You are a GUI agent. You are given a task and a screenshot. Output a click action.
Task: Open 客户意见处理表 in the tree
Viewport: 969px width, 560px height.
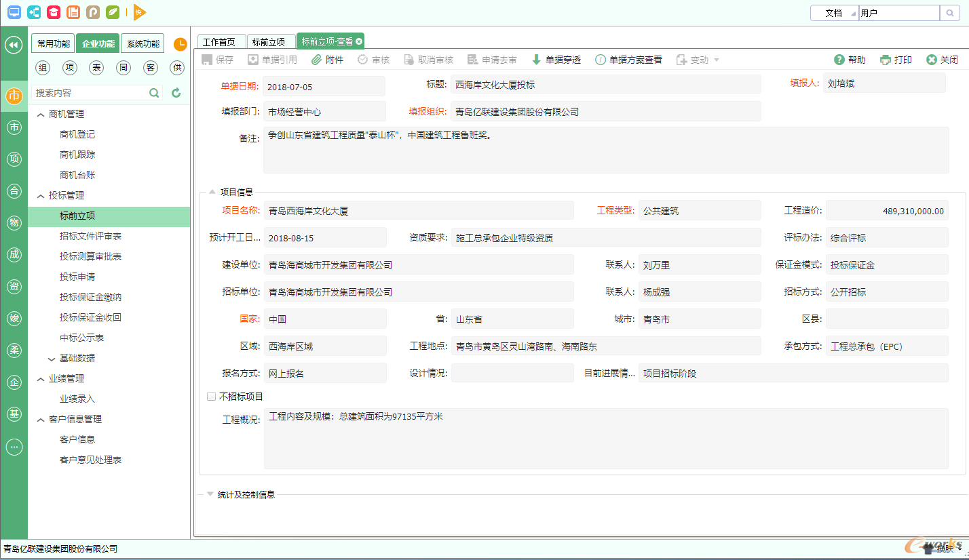(x=90, y=460)
